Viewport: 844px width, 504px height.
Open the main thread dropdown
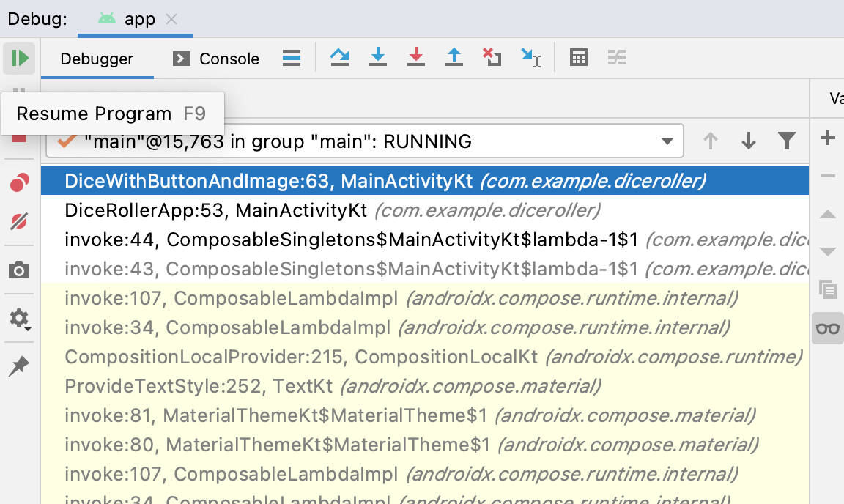[x=667, y=141]
